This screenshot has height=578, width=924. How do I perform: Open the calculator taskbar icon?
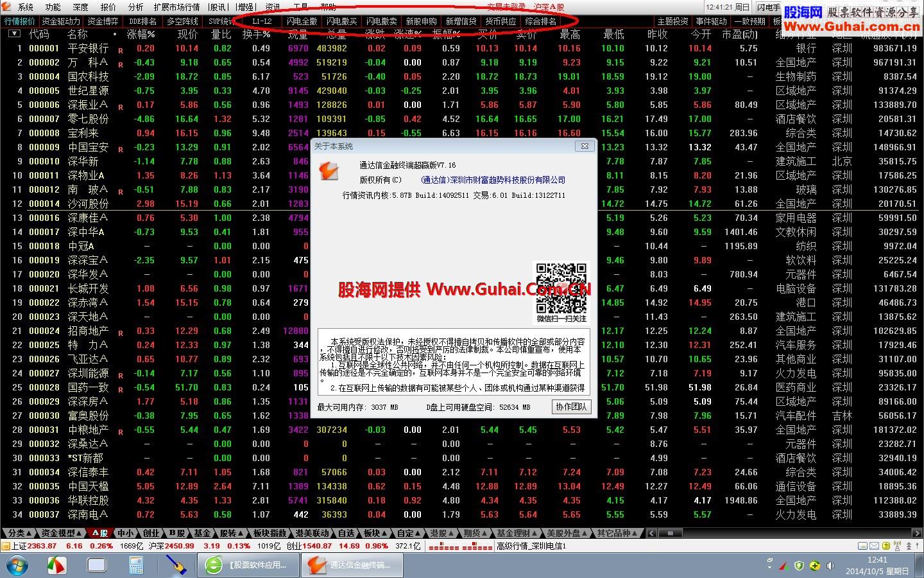coord(136,565)
